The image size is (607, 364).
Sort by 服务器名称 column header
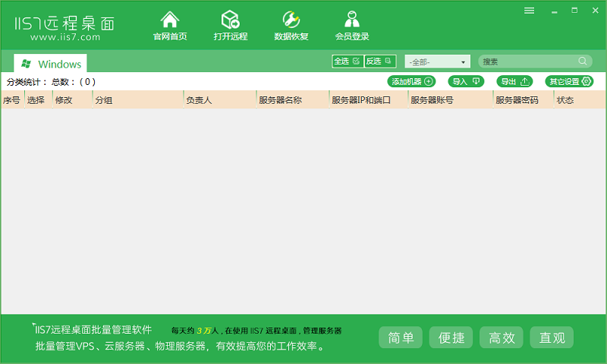coord(293,100)
